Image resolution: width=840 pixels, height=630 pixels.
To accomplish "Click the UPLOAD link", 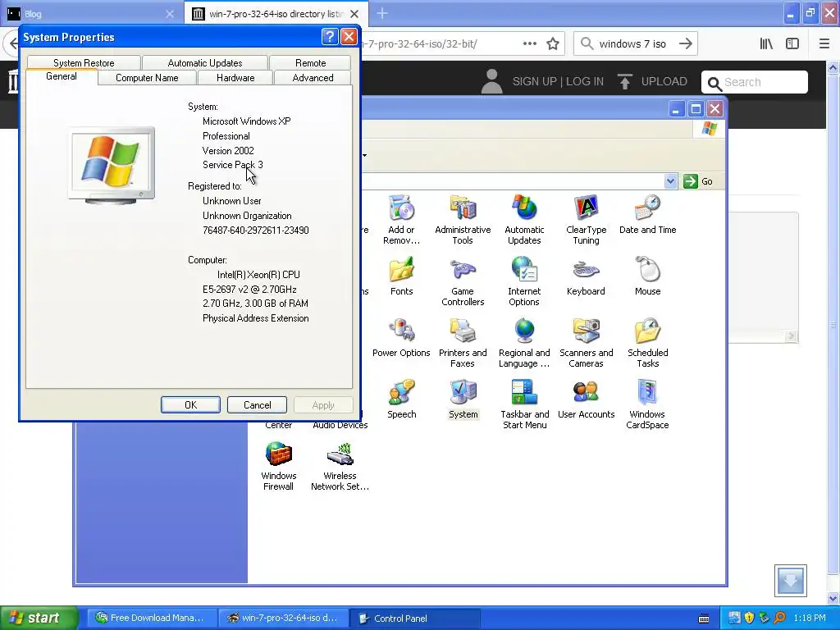I will [x=652, y=81].
